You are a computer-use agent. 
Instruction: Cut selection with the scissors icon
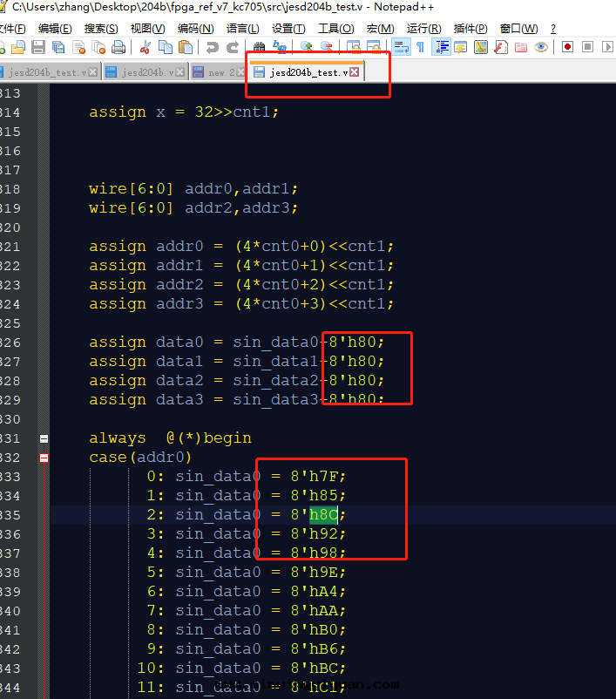coord(146,47)
